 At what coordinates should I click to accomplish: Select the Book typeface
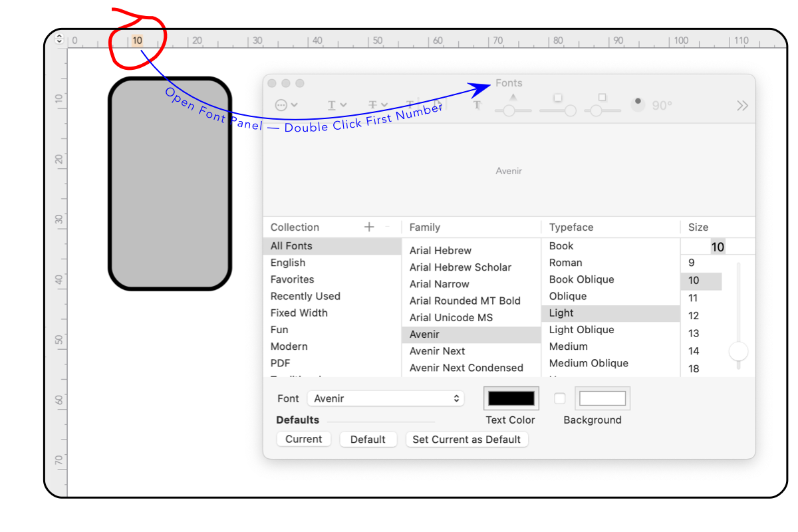coord(610,246)
